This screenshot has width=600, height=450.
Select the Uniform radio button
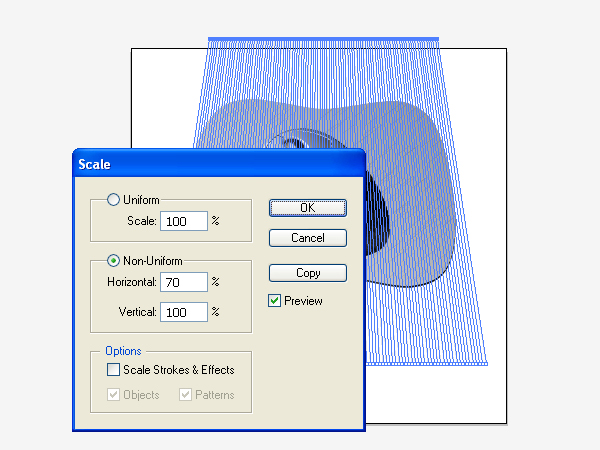tap(113, 199)
